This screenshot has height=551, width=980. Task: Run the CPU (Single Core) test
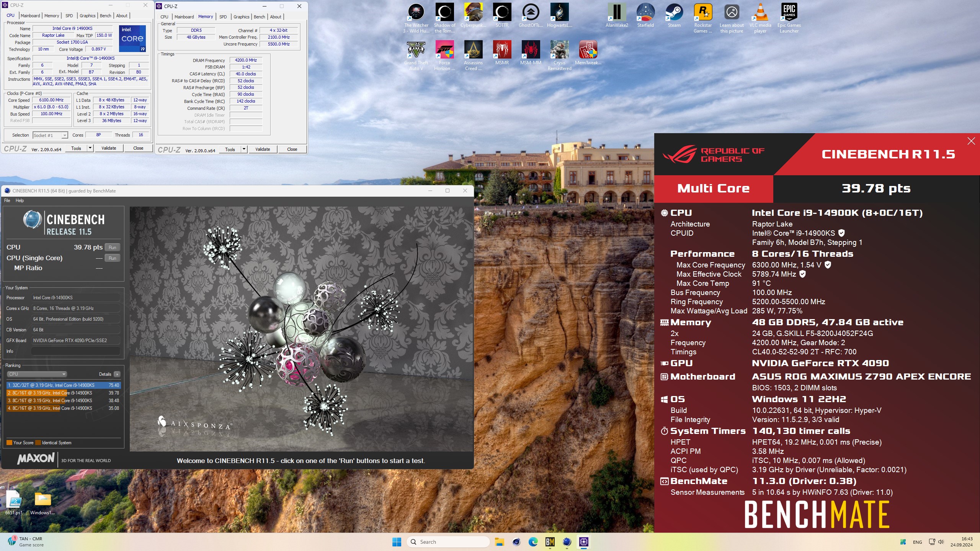tap(113, 258)
